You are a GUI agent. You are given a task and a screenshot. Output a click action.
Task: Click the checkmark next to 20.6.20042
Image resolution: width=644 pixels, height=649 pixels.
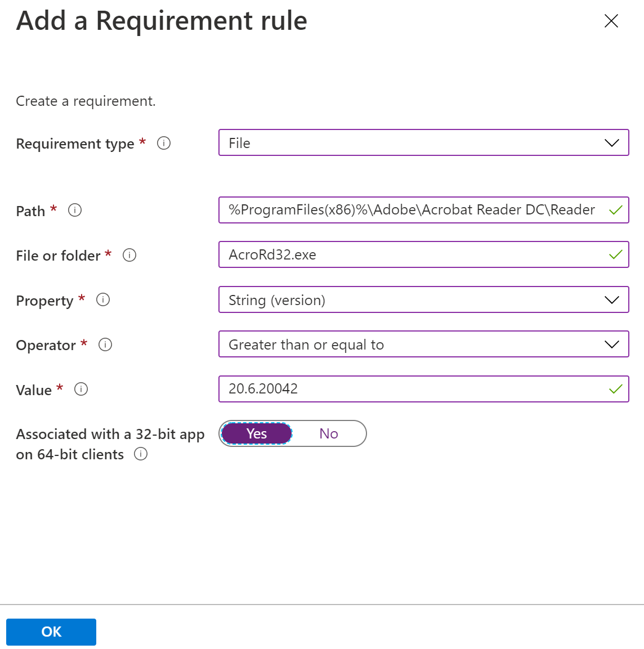[x=616, y=388]
